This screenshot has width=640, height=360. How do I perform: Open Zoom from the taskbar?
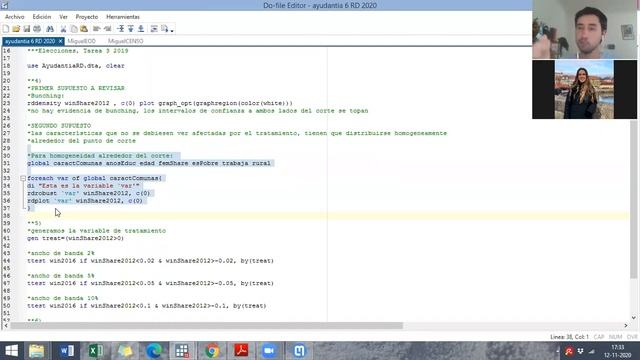[x=269, y=351]
